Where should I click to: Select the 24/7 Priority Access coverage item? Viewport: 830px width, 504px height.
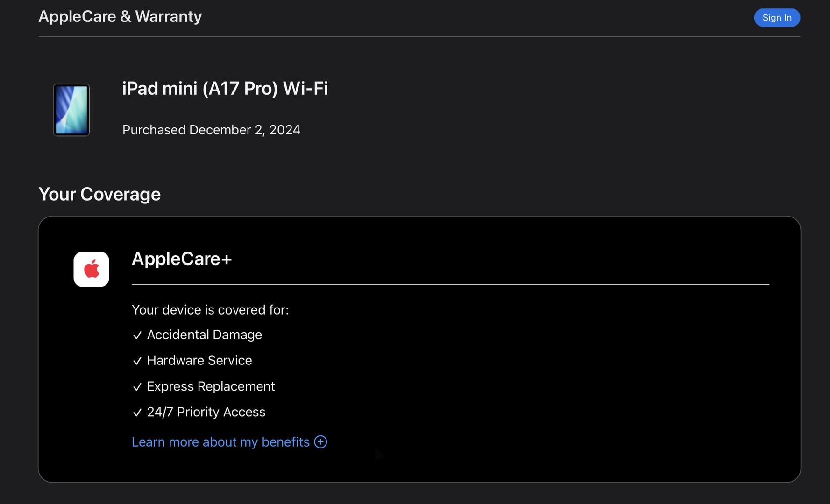(x=206, y=412)
